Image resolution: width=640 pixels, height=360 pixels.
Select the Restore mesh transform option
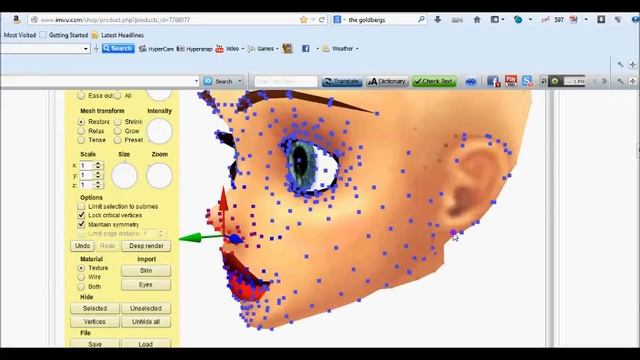(81, 122)
